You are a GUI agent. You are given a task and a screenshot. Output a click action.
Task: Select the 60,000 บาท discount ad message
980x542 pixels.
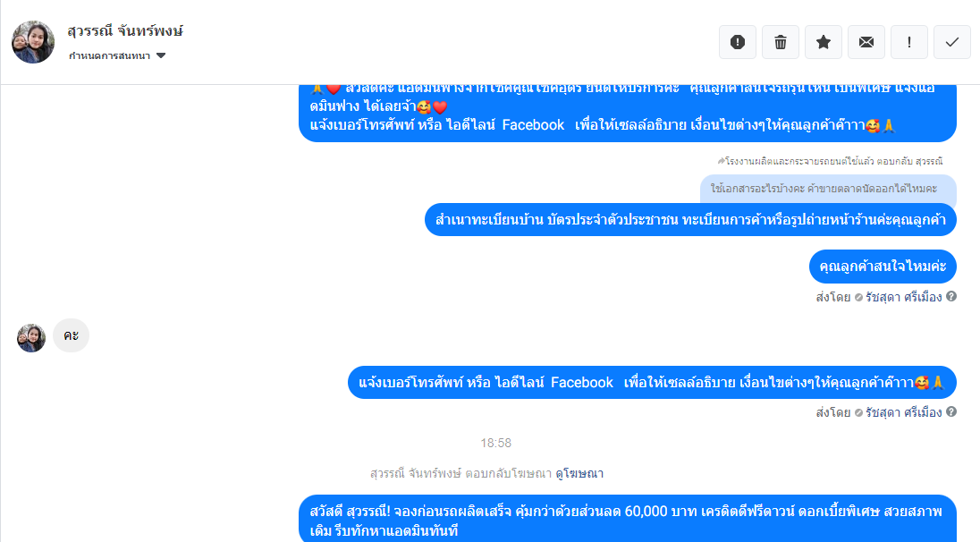tap(628, 519)
